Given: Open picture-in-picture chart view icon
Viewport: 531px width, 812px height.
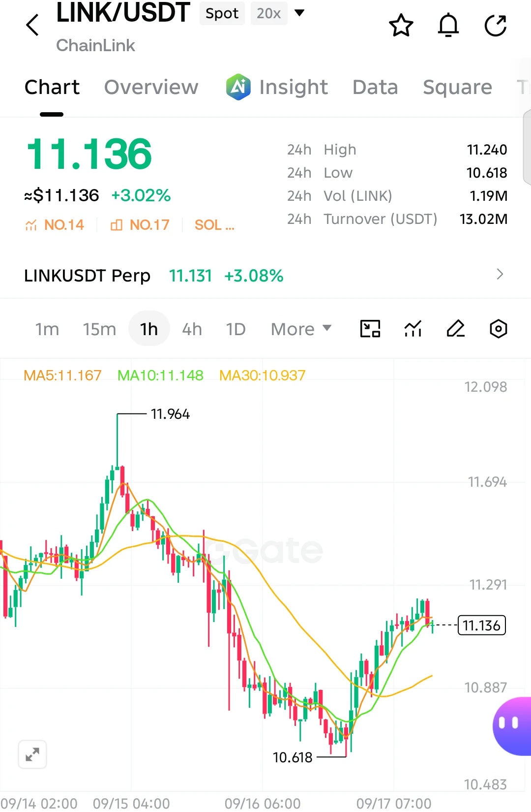Looking at the screenshot, I should pos(370,329).
